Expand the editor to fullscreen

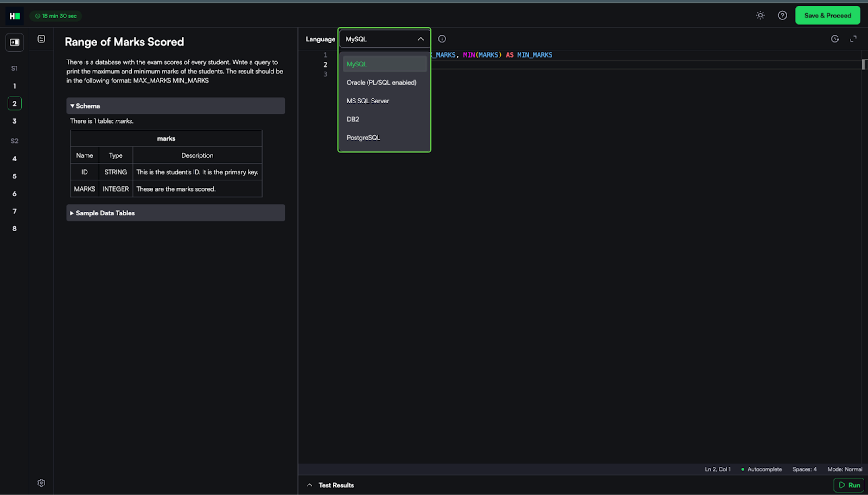[853, 39]
